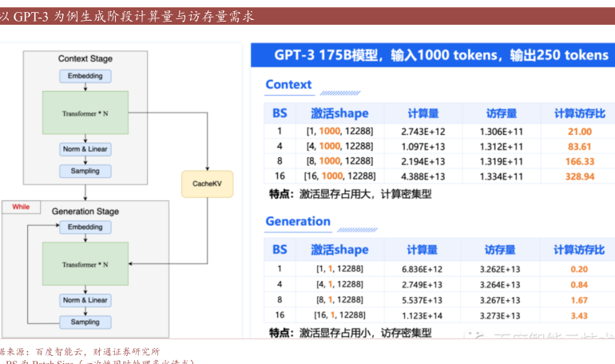Click the value 3.267E+13
The height and width of the screenshot is (364, 615).
coord(500,300)
